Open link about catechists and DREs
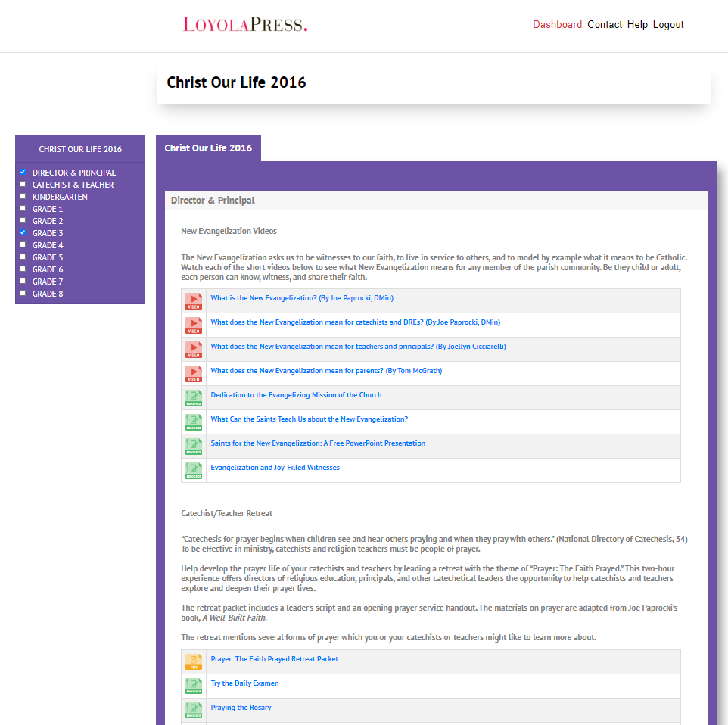The height and width of the screenshot is (725, 728). (x=356, y=322)
